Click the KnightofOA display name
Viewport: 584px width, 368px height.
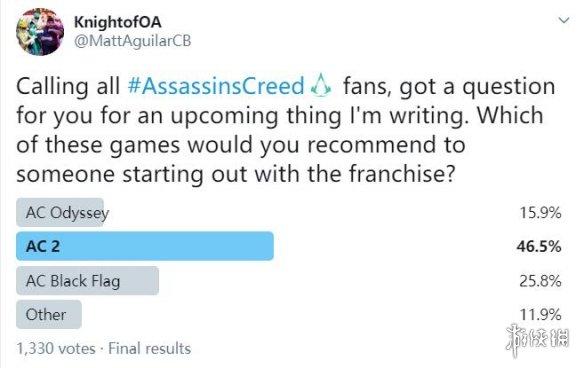(118, 22)
